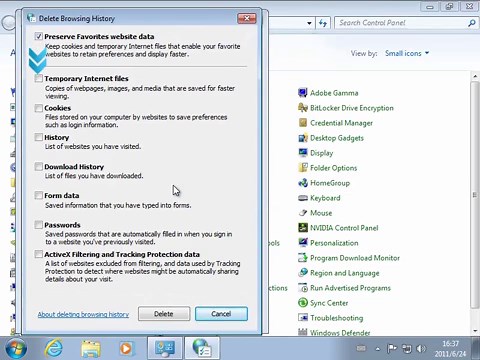The height and width of the screenshot is (360, 480).
Task: Click the Keyboard icon
Action: click(x=303, y=198)
